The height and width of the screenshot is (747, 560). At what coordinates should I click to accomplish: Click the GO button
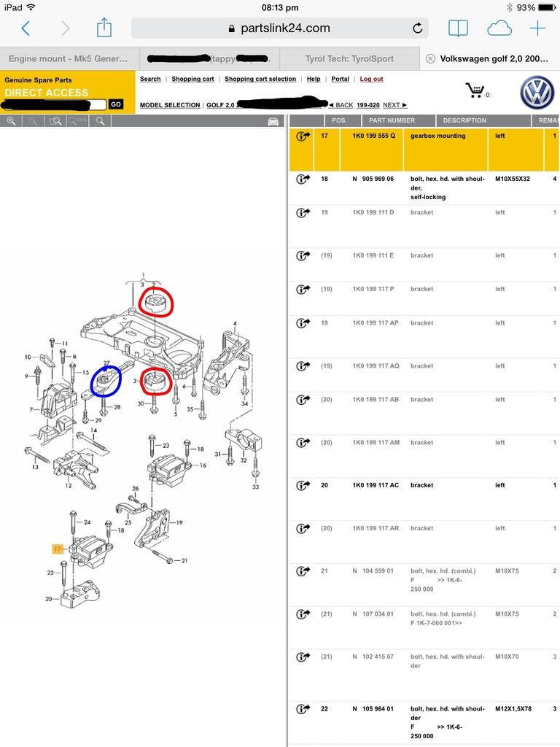coord(116,104)
